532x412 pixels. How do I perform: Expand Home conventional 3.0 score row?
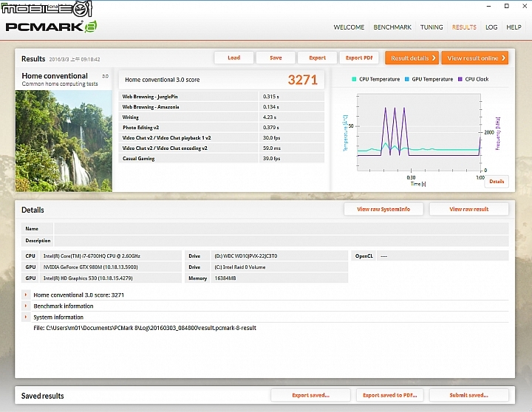point(26,295)
